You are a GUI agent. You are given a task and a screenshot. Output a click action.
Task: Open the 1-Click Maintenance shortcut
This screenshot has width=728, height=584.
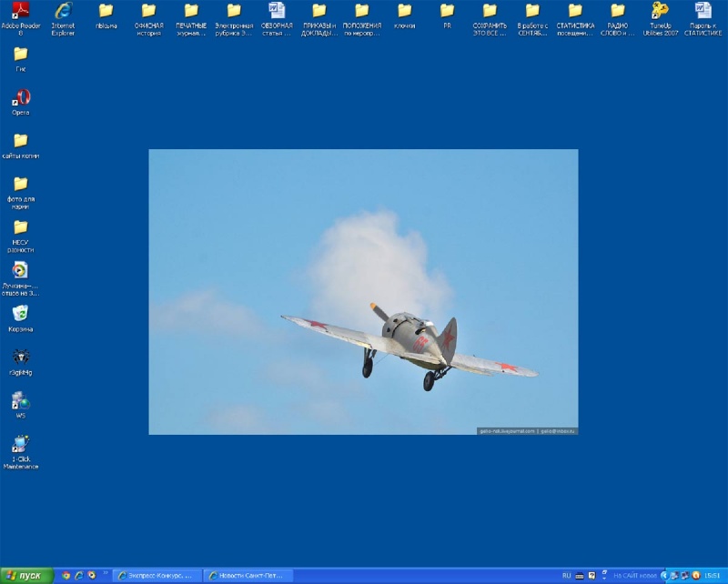pos(20,445)
